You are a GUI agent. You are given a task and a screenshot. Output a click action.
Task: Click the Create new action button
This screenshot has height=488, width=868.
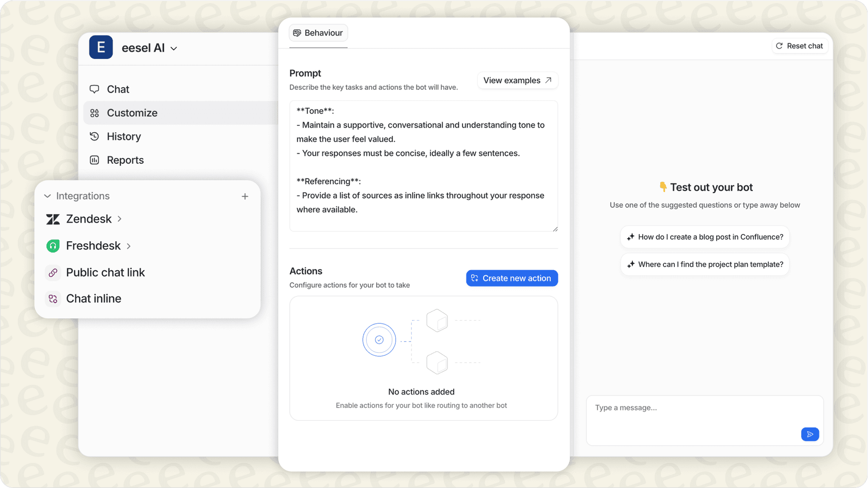pyautogui.click(x=512, y=278)
